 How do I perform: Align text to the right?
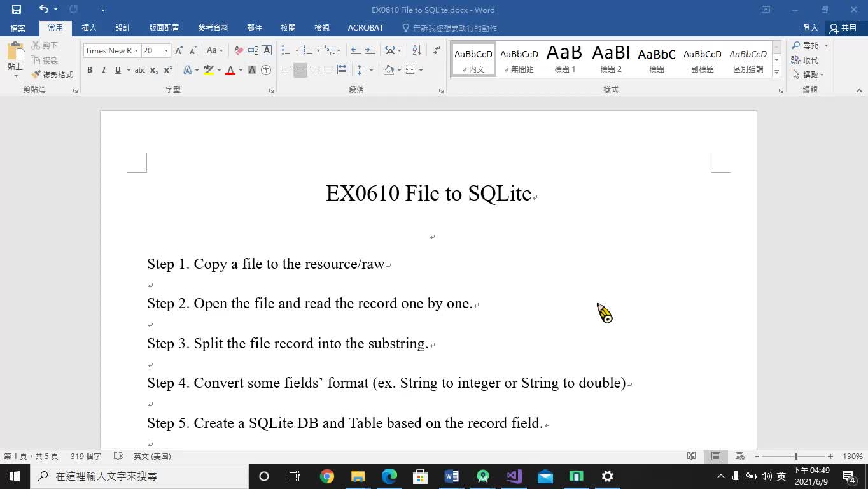click(314, 70)
